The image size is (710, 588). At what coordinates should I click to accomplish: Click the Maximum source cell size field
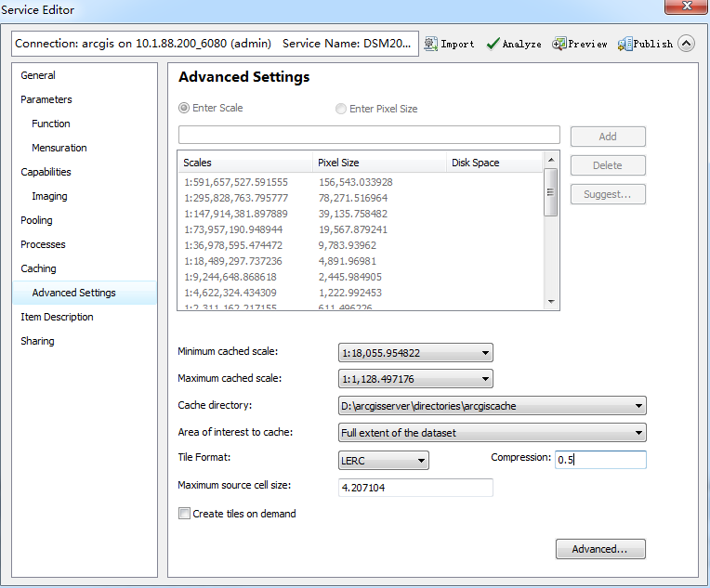click(x=415, y=488)
